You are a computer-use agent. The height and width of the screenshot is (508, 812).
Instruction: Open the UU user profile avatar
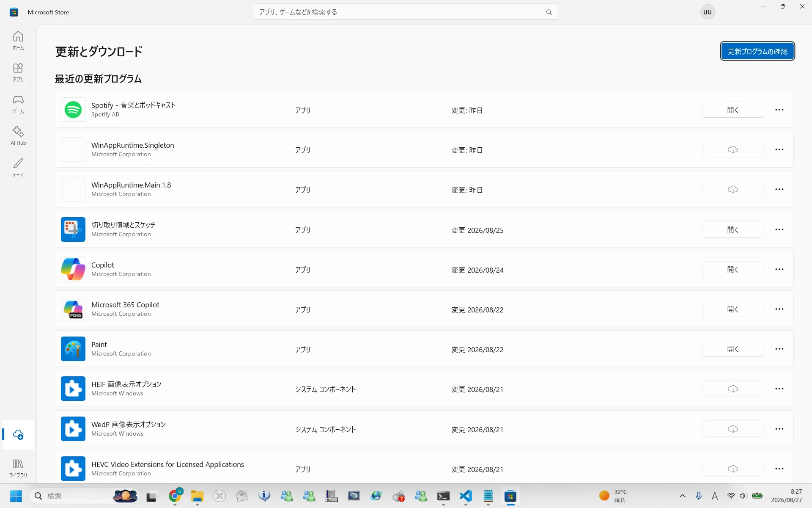tap(708, 12)
